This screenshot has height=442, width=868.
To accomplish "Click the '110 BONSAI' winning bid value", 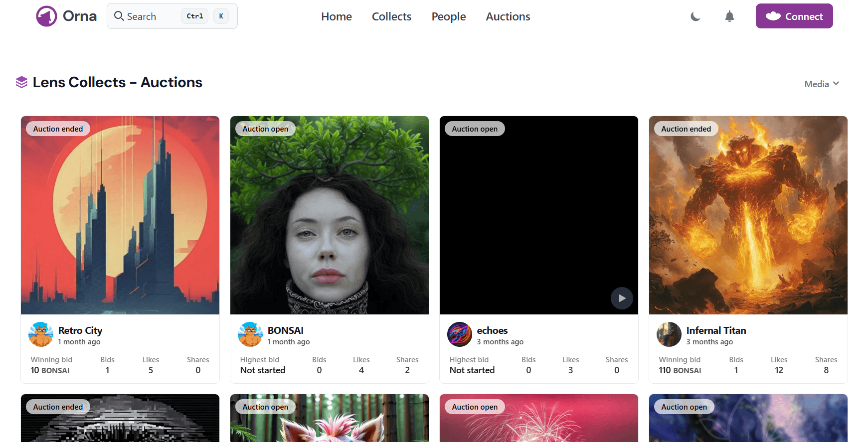I will click(x=680, y=370).
